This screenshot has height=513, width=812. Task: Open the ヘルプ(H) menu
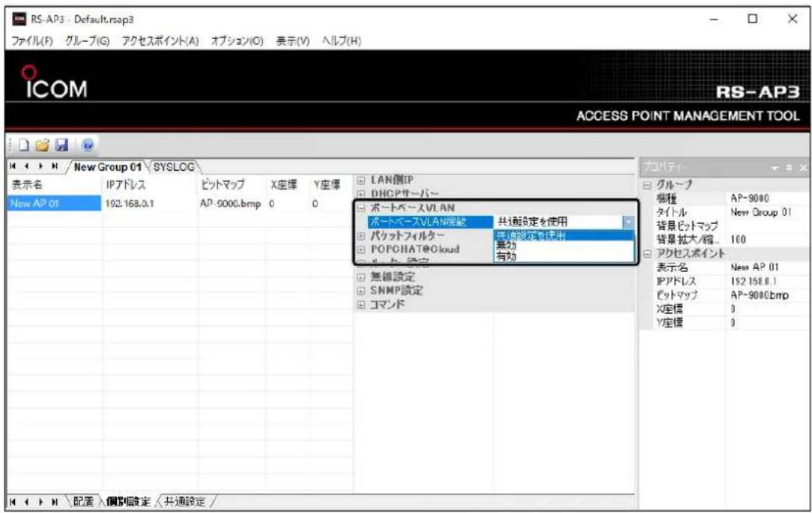342,41
